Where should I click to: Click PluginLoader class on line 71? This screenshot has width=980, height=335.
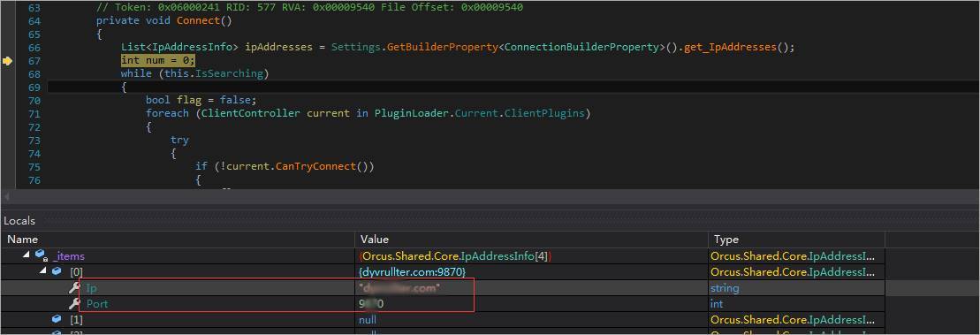point(411,113)
